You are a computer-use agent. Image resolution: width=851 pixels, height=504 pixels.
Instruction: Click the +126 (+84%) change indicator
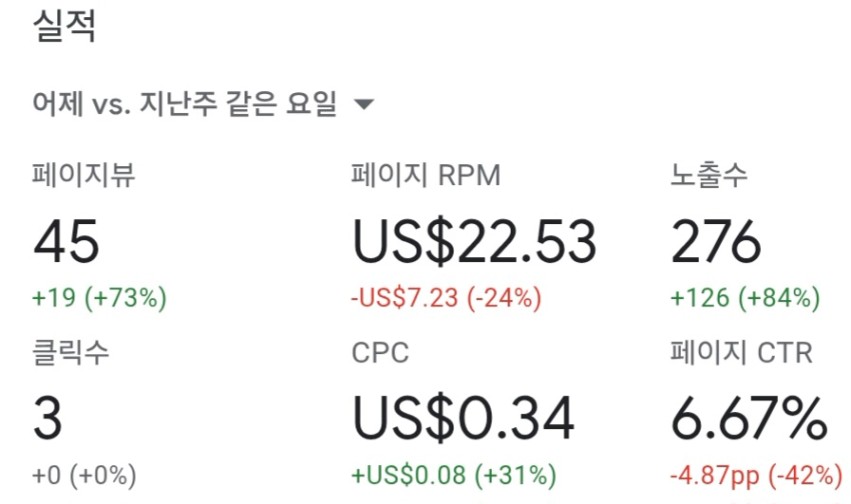745,298
